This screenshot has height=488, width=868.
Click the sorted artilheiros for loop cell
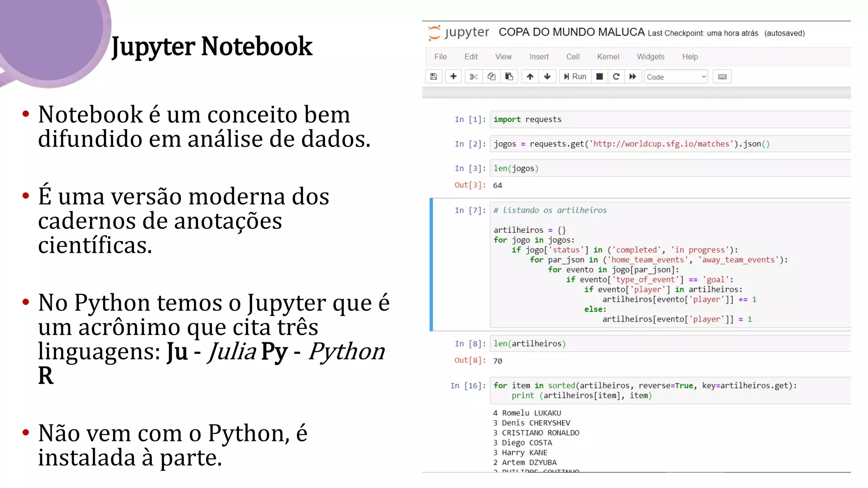pyautogui.click(x=670, y=391)
